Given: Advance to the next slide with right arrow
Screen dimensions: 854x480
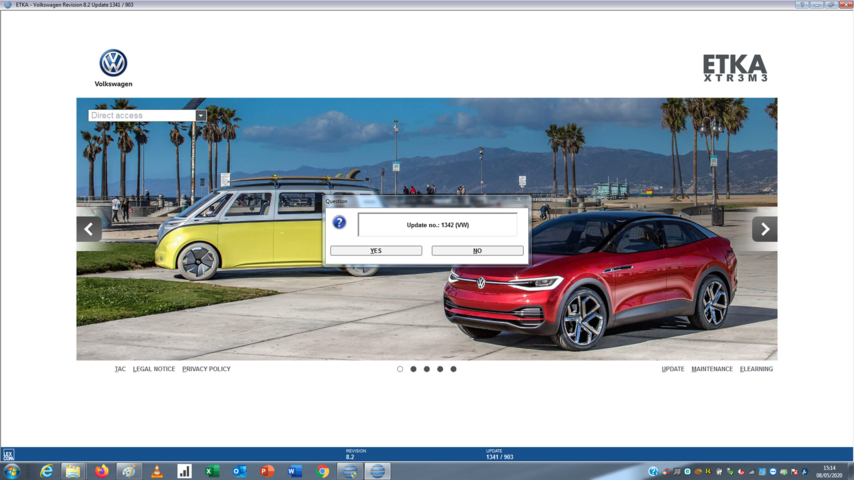Looking at the screenshot, I should (765, 229).
